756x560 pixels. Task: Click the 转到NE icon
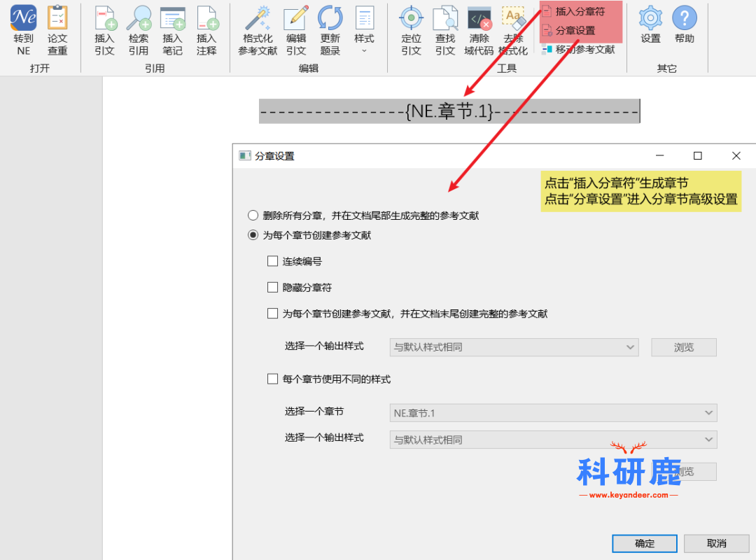(24, 18)
